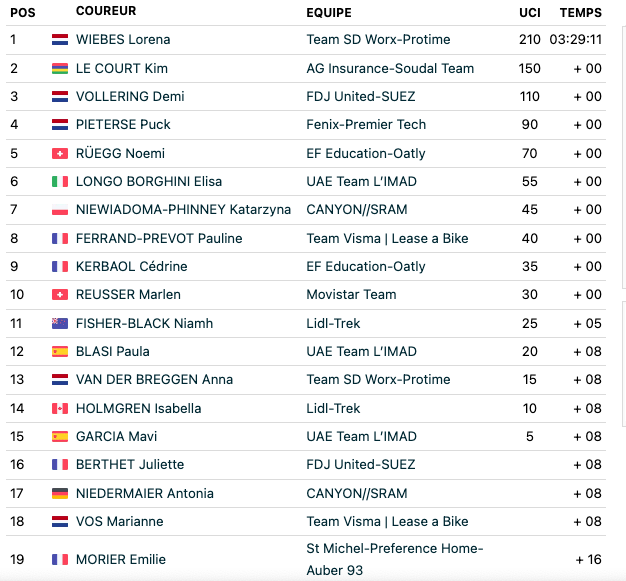Click the Dutch flag beside WIEBES Lorena
Viewport: 626px width, 581px height.
click(x=60, y=40)
